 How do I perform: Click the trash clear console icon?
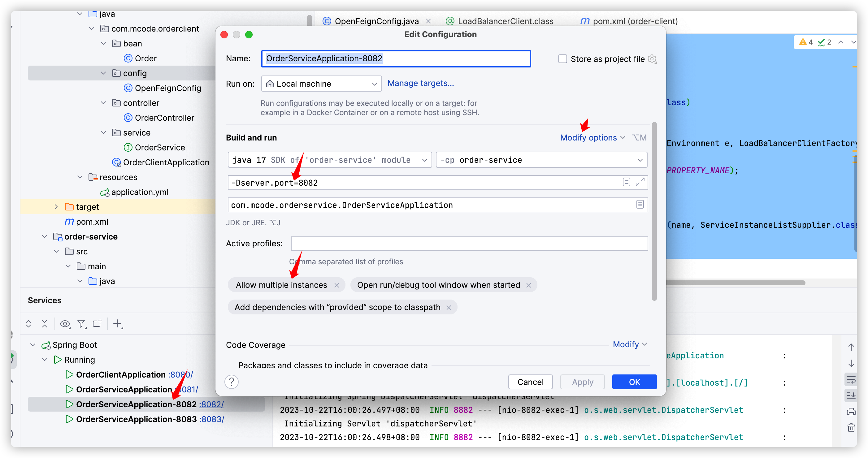click(x=851, y=428)
